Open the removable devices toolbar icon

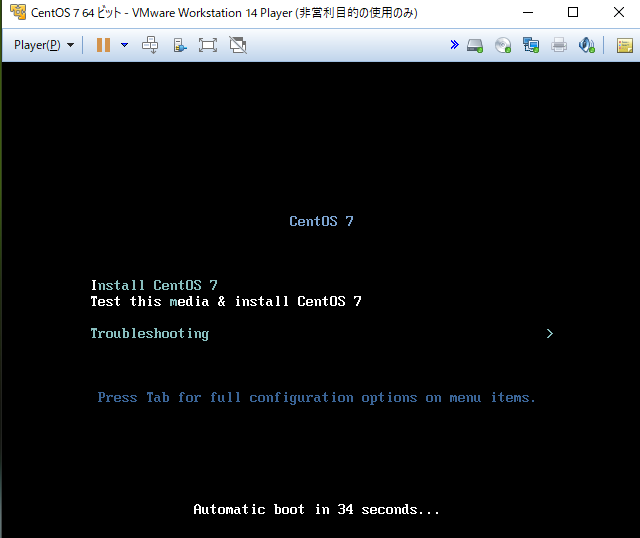click(x=180, y=45)
